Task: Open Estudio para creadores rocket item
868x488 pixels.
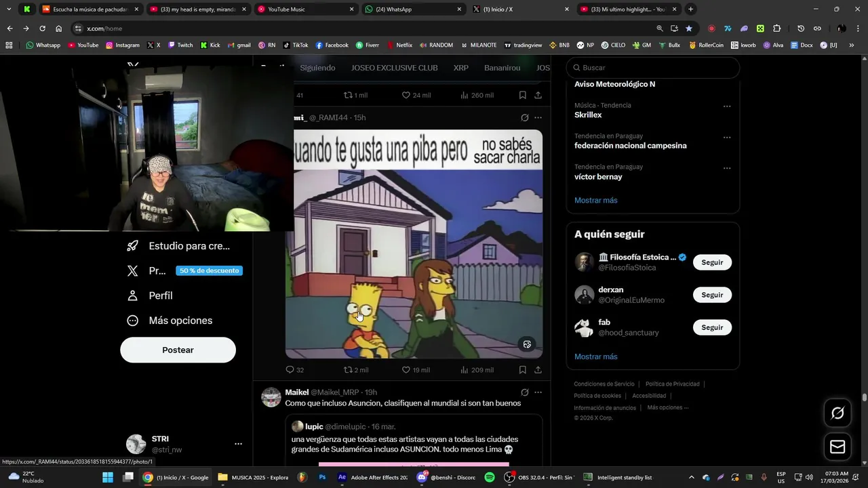Action: 179,246
